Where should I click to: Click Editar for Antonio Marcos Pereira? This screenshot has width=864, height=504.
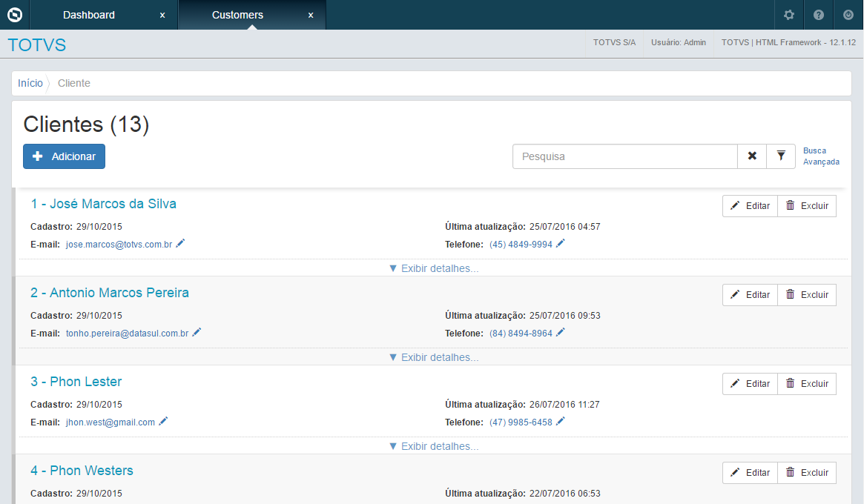(x=750, y=295)
